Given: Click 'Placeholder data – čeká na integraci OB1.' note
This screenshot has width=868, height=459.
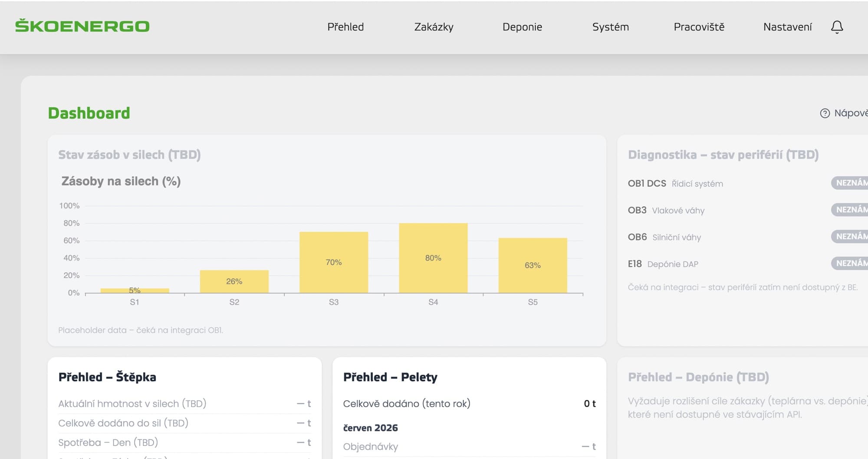Looking at the screenshot, I should 141,330.
